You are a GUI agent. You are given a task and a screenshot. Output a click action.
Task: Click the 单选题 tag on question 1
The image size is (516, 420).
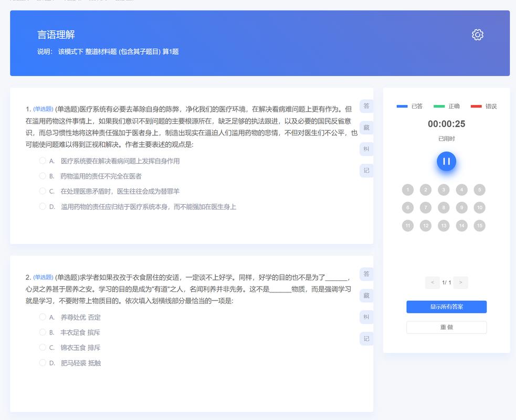43,109
